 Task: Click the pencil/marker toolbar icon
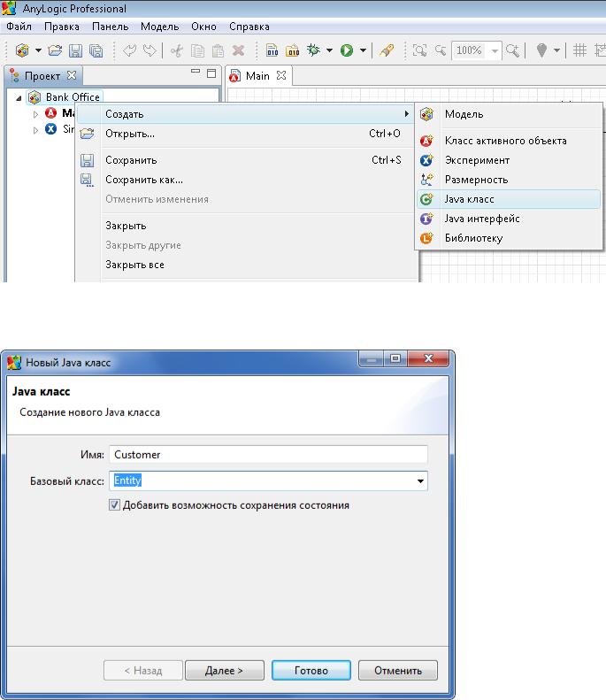pyautogui.click(x=387, y=50)
